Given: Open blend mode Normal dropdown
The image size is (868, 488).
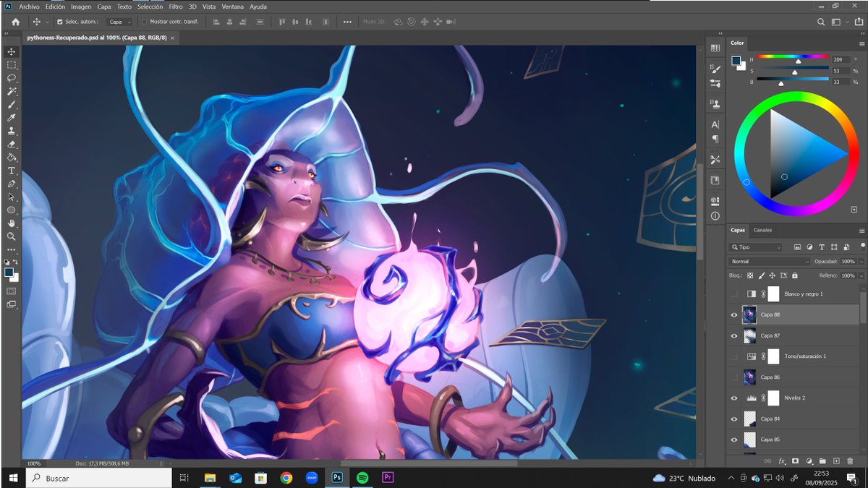Looking at the screenshot, I should tap(770, 262).
